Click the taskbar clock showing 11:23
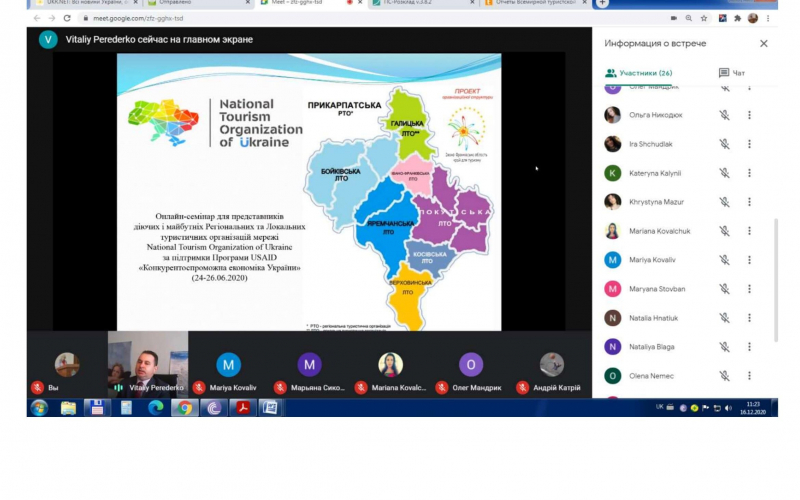 click(753, 408)
